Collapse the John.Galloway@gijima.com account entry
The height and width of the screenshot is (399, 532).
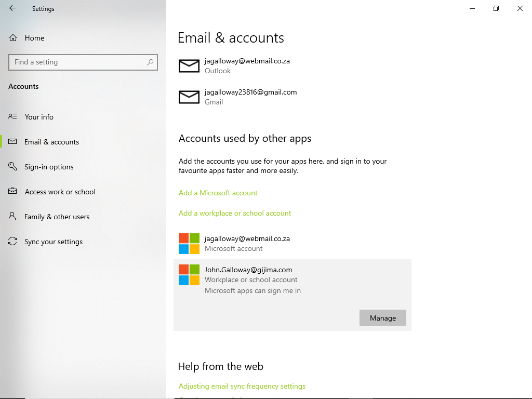[x=248, y=274]
